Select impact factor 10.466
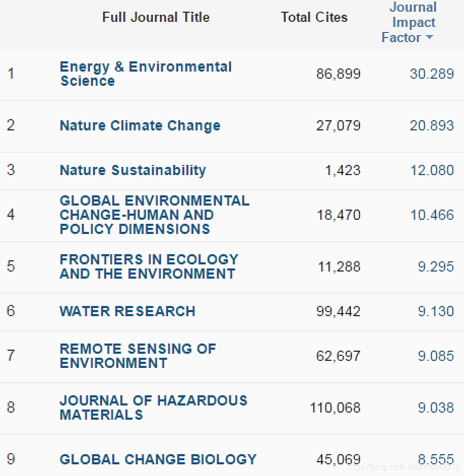Screen dimensions: 464x476 (432, 215)
